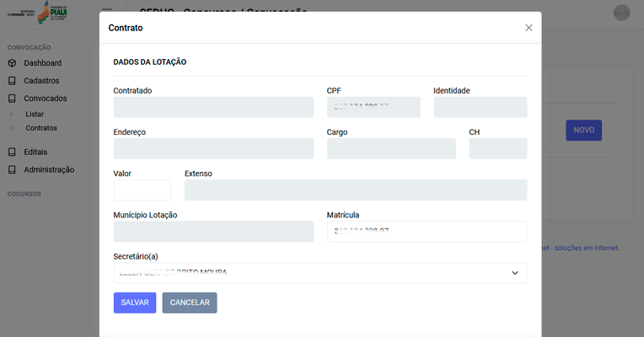Image resolution: width=644 pixels, height=337 pixels.
Task: Click the Editais sidebar icon
Action: point(12,152)
